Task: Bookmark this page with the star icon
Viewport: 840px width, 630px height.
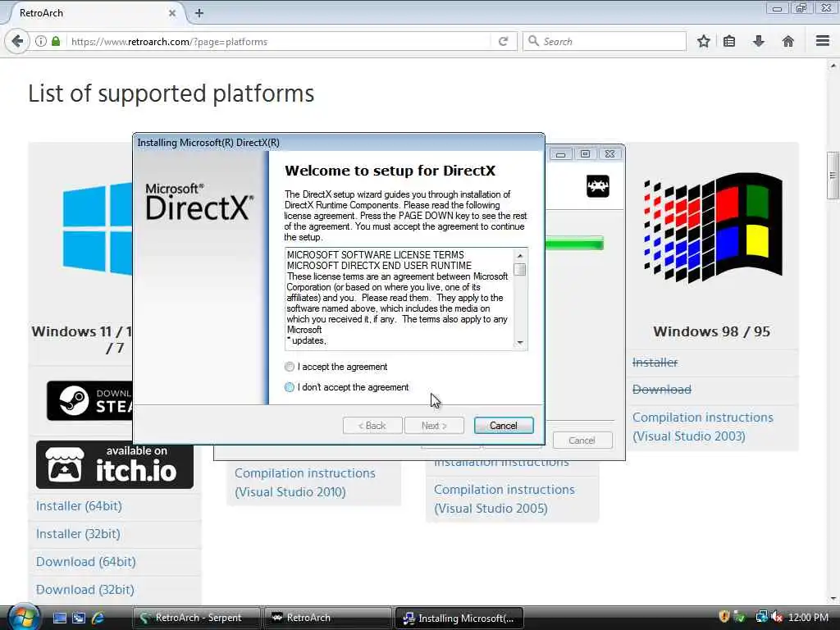Action: click(x=703, y=41)
